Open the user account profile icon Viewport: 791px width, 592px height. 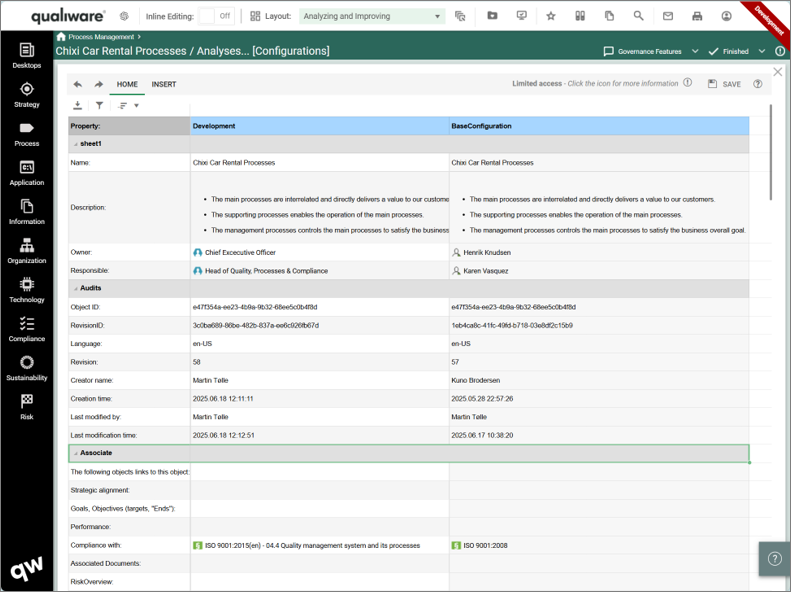coord(726,16)
